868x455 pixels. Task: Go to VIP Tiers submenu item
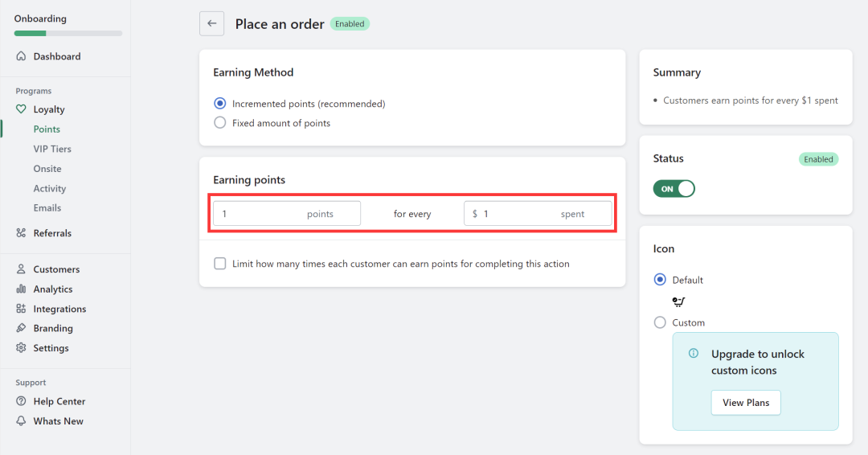tap(52, 149)
